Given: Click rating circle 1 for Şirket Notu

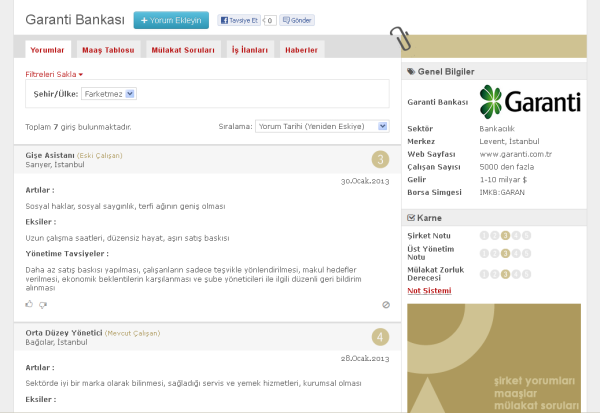Looking at the screenshot, I should coord(484,235).
